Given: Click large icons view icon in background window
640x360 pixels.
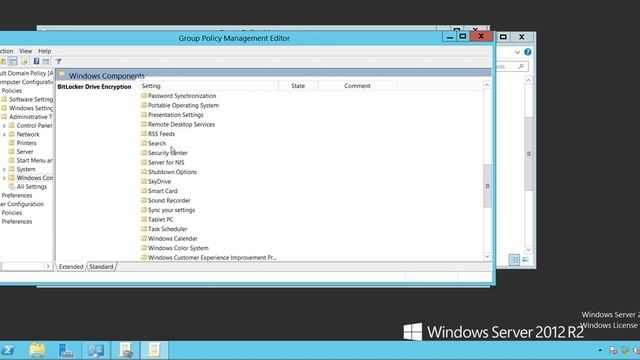Looking at the screenshot, I should [525, 260].
